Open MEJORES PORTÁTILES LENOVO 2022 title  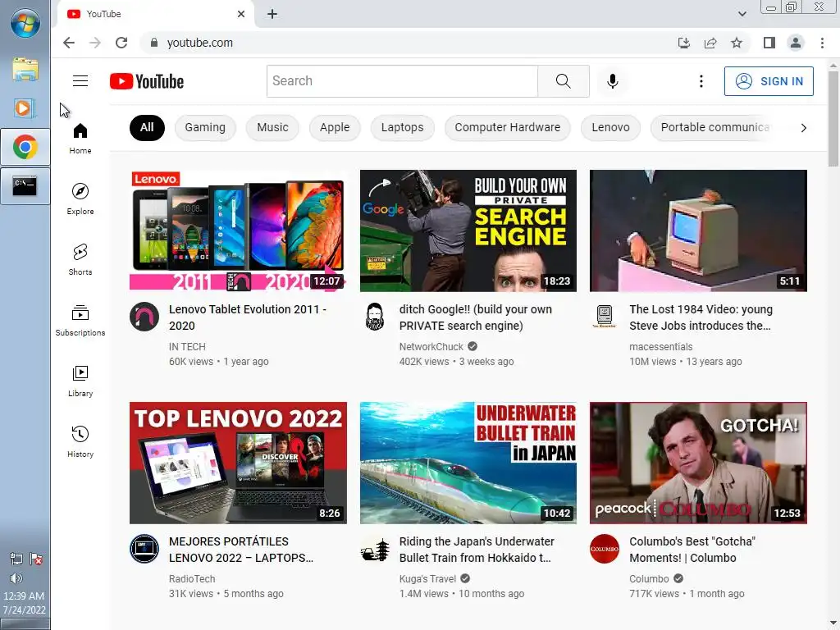[x=241, y=550]
